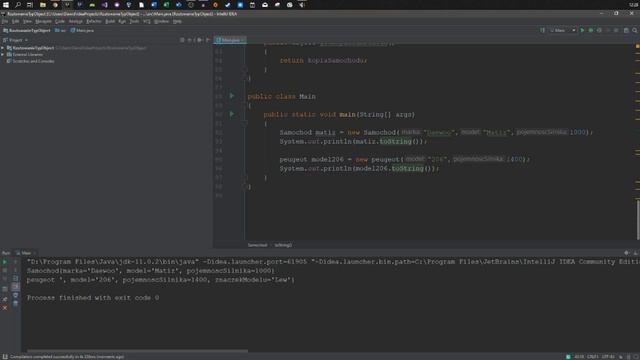
Task: Click Main.java in navigation bar
Action: click(82, 31)
